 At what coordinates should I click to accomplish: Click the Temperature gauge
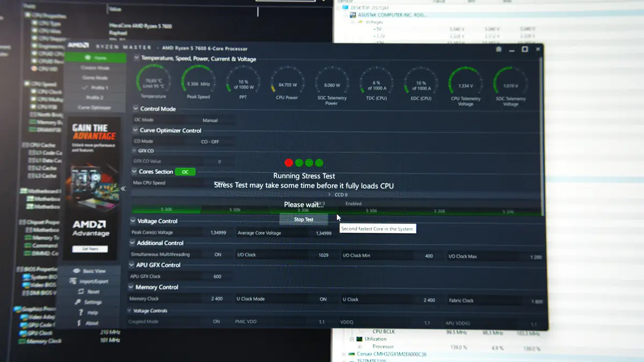pos(153,82)
